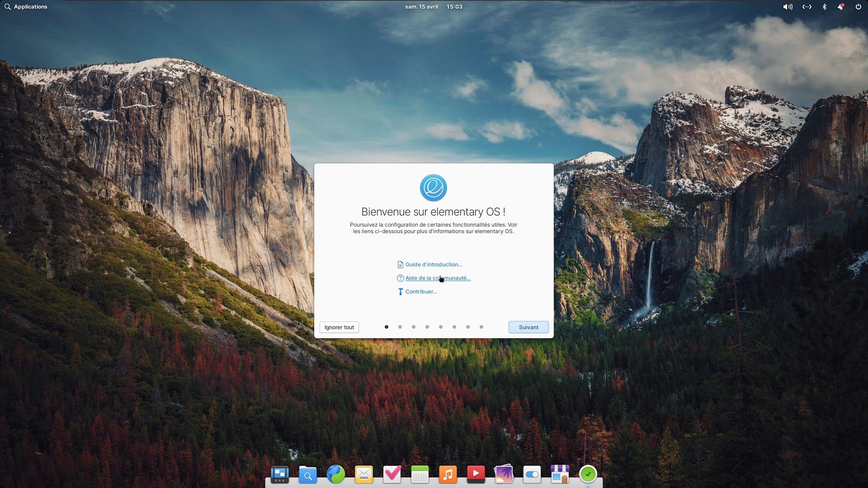
Task: Open the sound volume indicator
Action: [788, 7]
